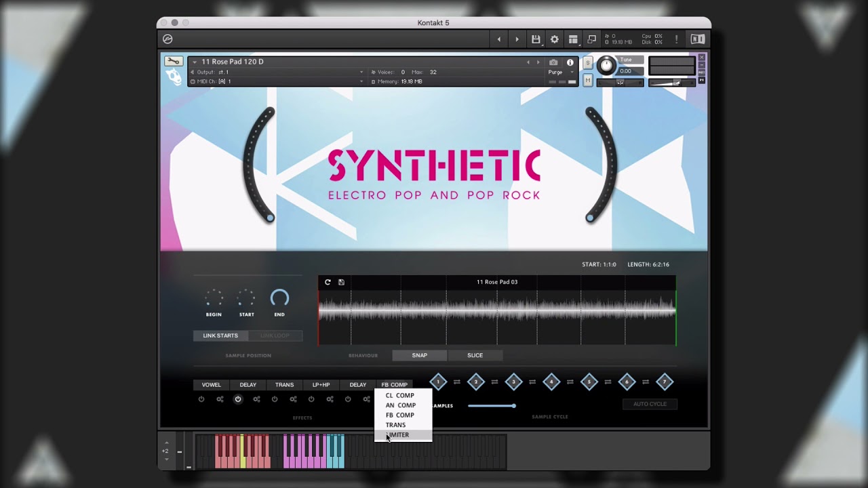Click the instrument snapshot camera icon
868x488 pixels.
click(553, 62)
